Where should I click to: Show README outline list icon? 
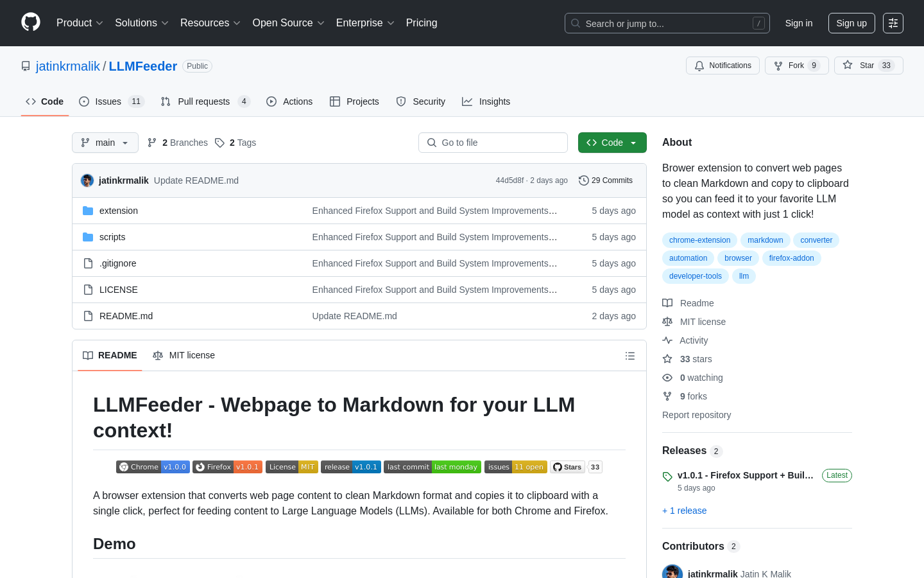coord(630,356)
